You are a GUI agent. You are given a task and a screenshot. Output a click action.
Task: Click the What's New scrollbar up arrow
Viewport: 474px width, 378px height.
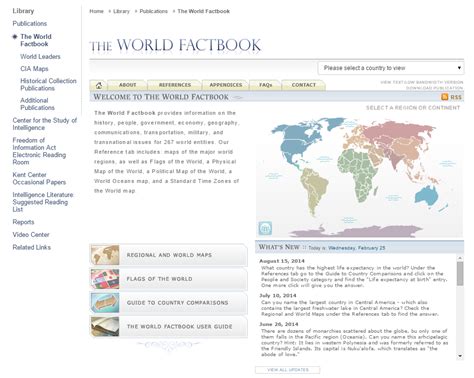click(x=460, y=258)
